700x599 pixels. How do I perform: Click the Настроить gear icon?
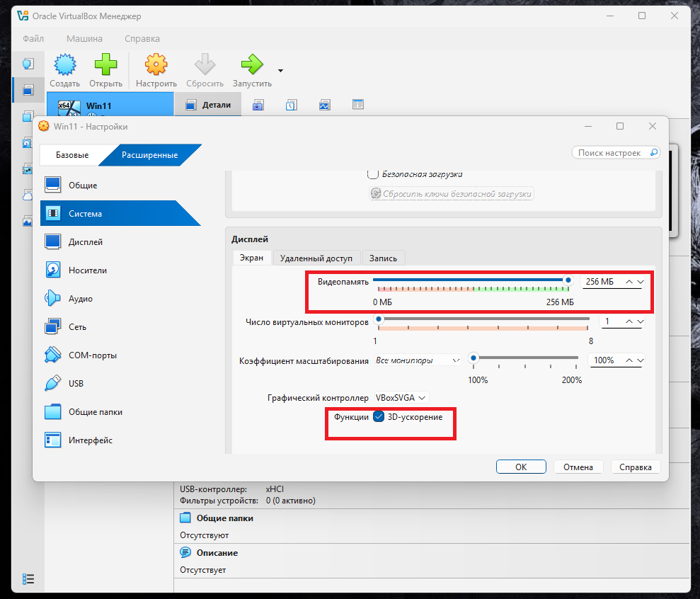pos(156,66)
